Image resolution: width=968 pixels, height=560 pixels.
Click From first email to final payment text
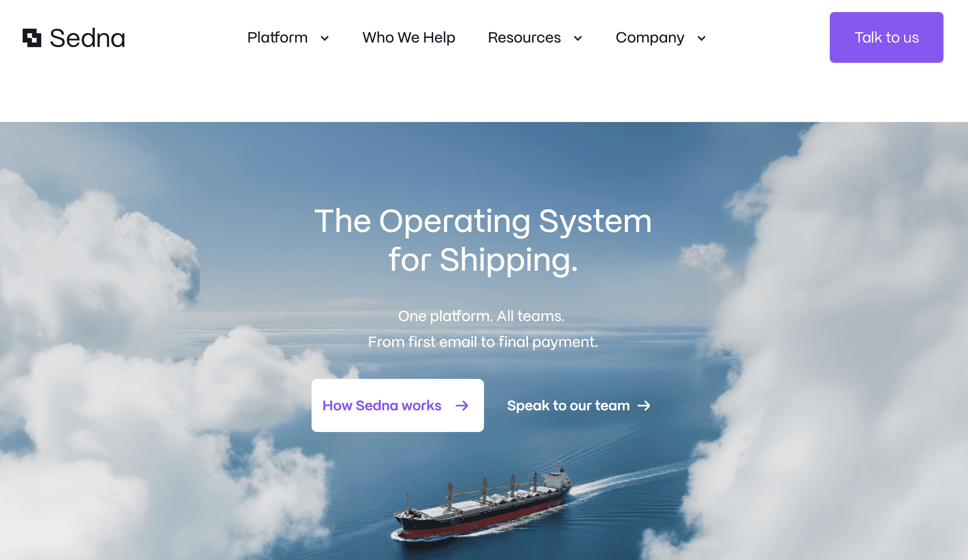point(483,342)
